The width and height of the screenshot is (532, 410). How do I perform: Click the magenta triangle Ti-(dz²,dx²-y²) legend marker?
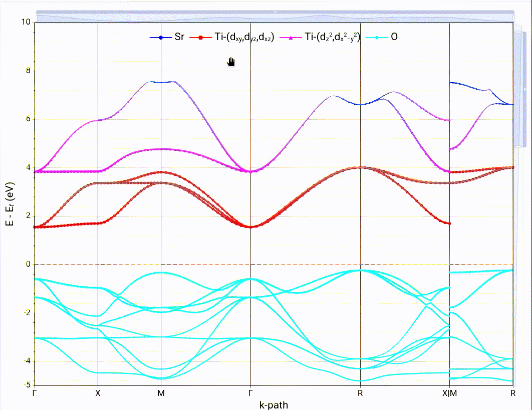290,38
